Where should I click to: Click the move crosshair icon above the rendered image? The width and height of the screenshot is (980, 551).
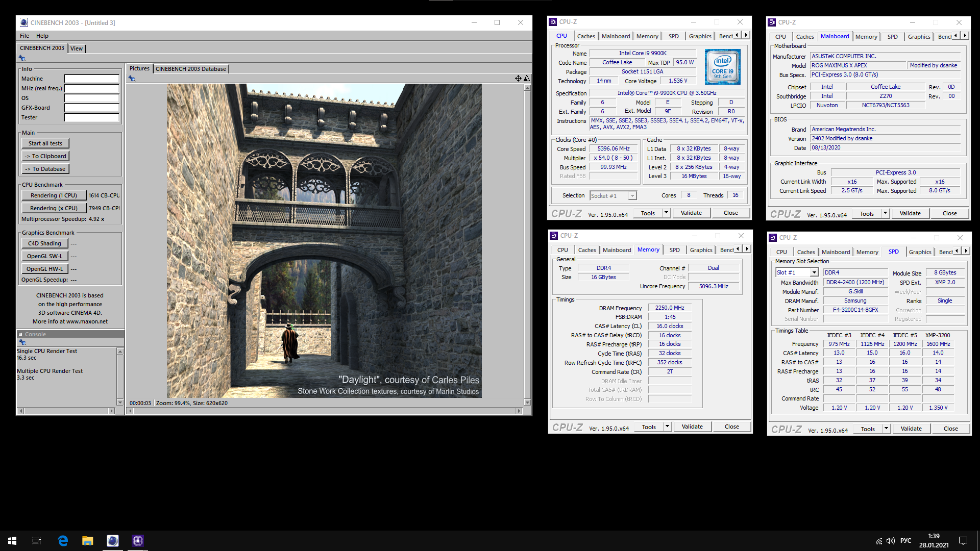[x=518, y=78]
